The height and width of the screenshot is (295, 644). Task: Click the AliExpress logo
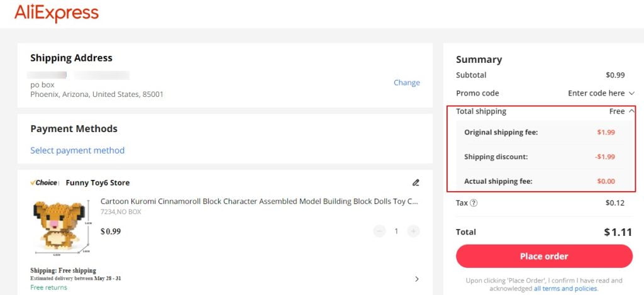click(x=57, y=13)
